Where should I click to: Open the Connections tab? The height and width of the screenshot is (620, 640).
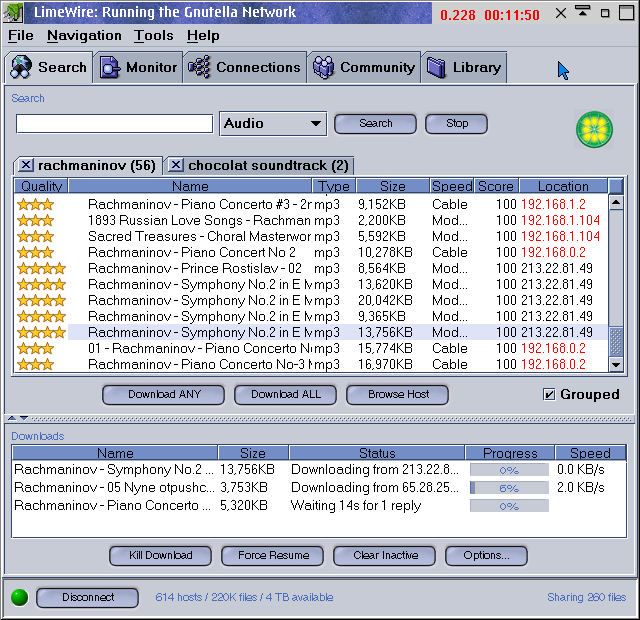point(244,67)
